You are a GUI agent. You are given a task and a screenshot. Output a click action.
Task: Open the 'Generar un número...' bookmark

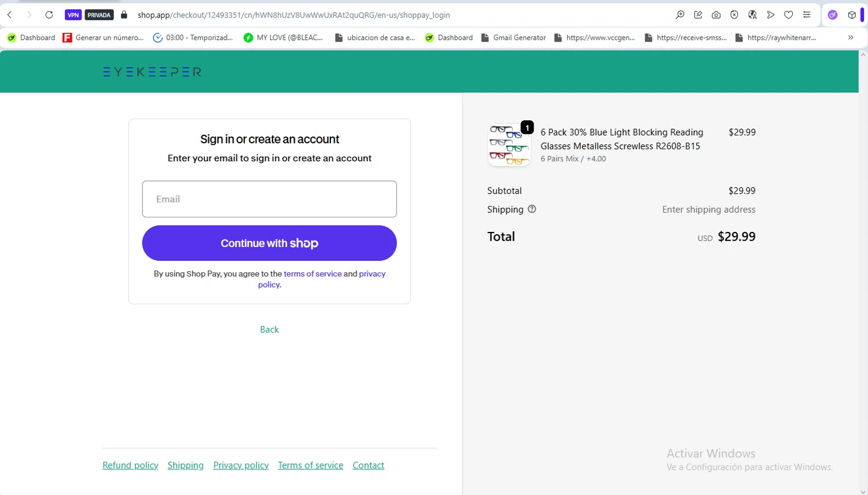(103, 38)
